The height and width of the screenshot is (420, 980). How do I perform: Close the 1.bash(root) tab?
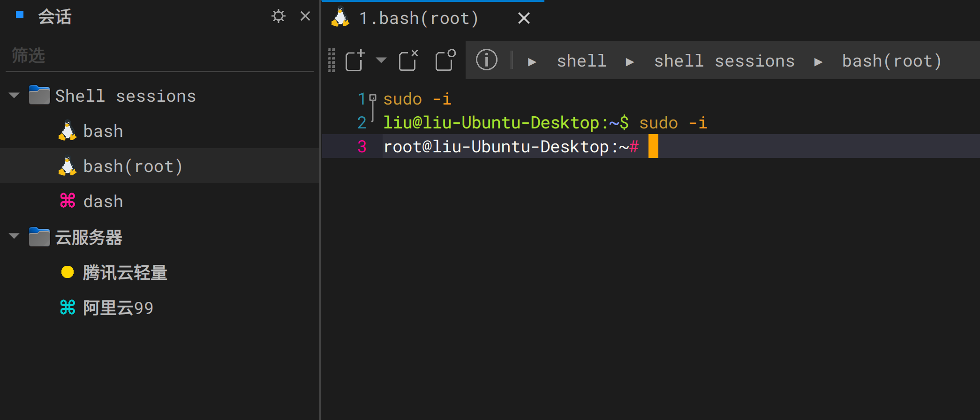pyautogui.click(x=524, y=18)
